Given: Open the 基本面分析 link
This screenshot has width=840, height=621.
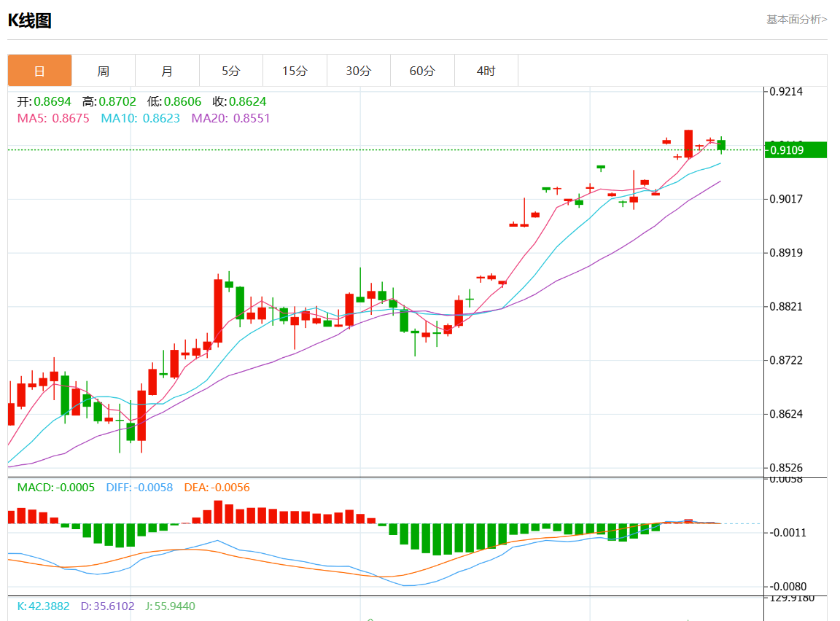Looking at the screenshot, I should 796,20.
